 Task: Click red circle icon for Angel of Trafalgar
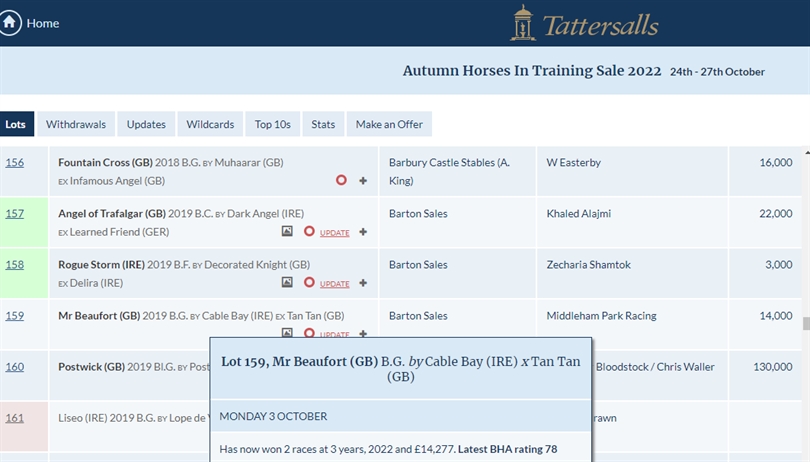[x=309, y=232]
